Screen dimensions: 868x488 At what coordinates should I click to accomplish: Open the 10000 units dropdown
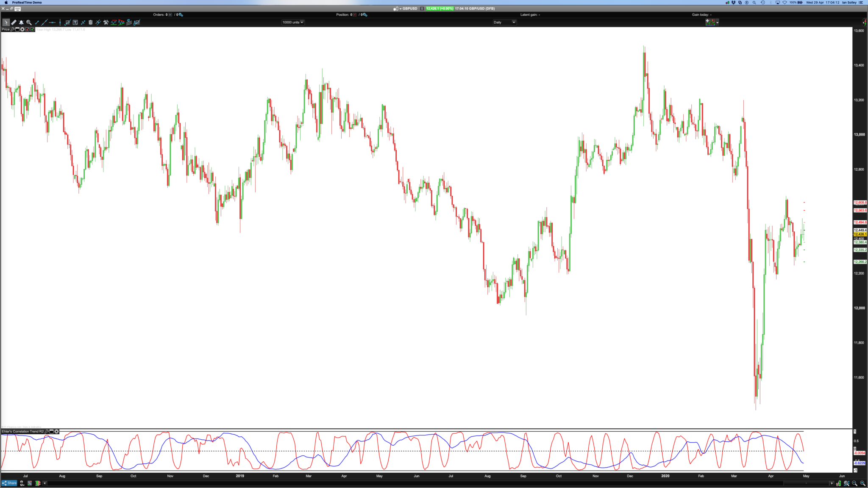pos(293,22)
